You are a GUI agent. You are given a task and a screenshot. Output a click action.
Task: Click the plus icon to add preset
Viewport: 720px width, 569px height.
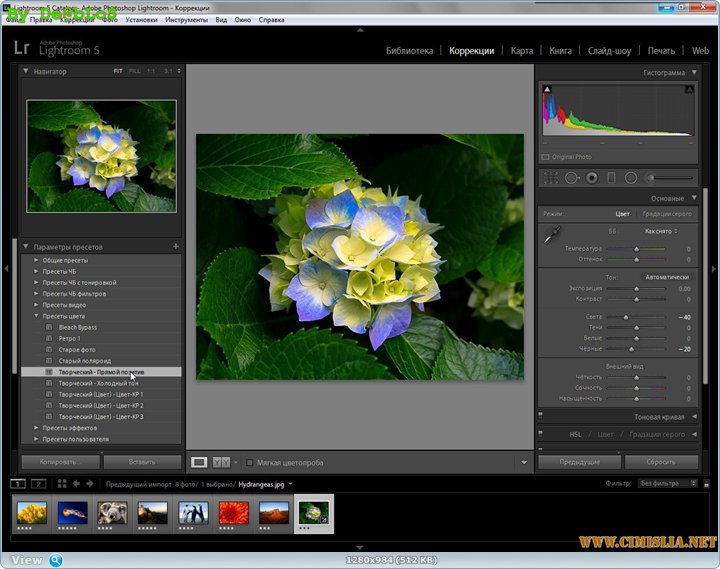[x=176, y=246]
